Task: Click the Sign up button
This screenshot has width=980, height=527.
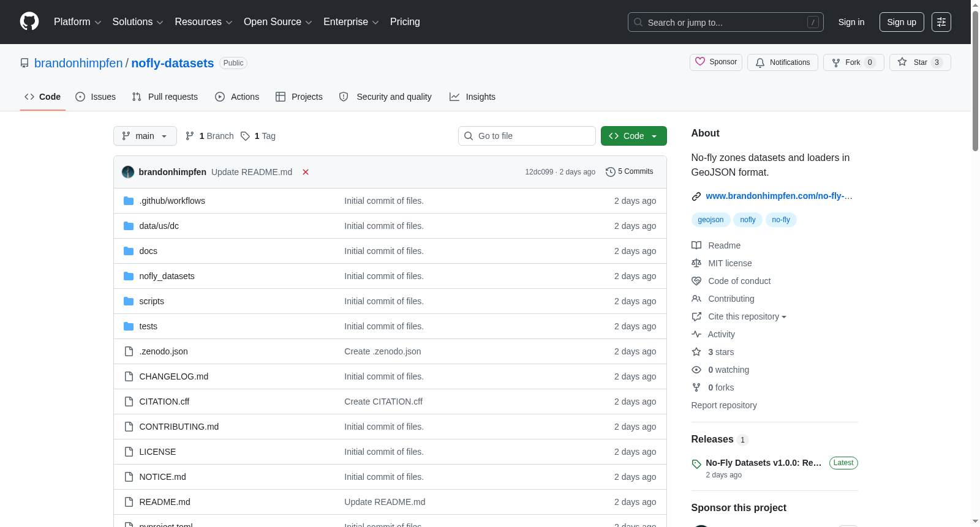Action: click(902, 22)
